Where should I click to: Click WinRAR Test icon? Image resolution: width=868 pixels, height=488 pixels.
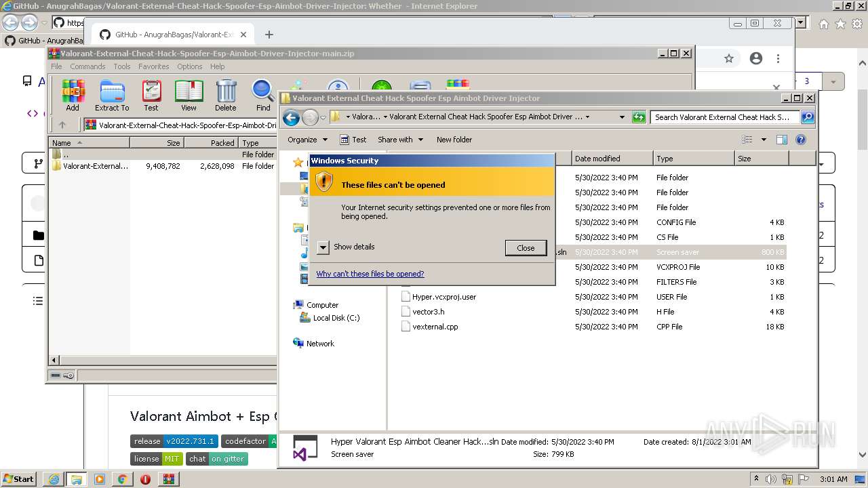tap(151, 96)
